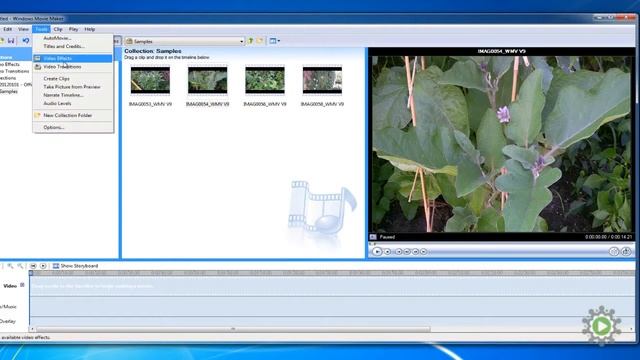Click the Play button in preview monitor
The image size is (640, 360).
pyautogui.click(x=377, y=252)
